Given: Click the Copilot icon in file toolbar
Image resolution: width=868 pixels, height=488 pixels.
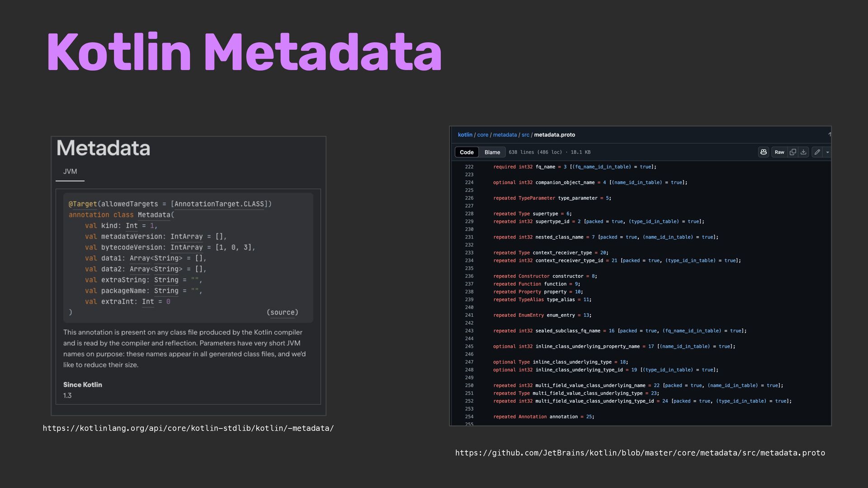Looking at the screenshot, I should [x=763, y=152].
